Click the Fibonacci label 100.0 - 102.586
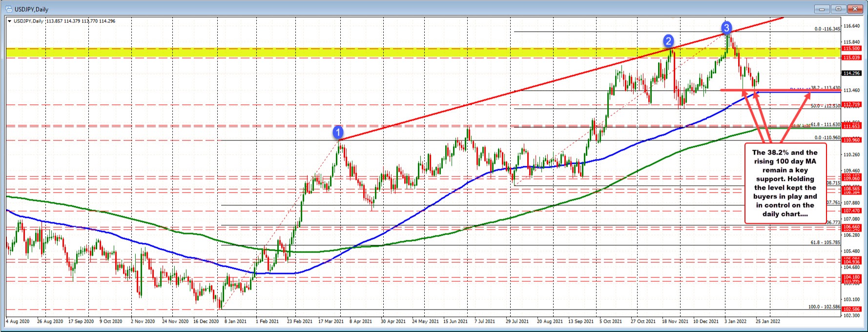The image size is (868, 332). coord(824,307)
